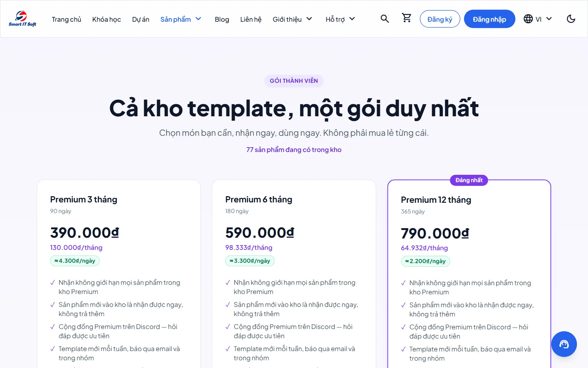Click the 390.000₫ price
Image resolution: width=588 pixels, height=368 pixels.
(x=85, y=233)
